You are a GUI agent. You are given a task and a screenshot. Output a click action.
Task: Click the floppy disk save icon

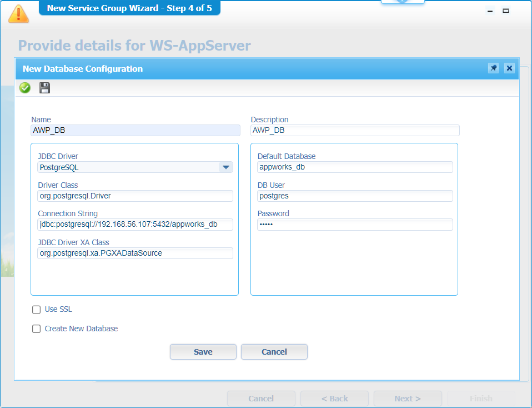44,88
